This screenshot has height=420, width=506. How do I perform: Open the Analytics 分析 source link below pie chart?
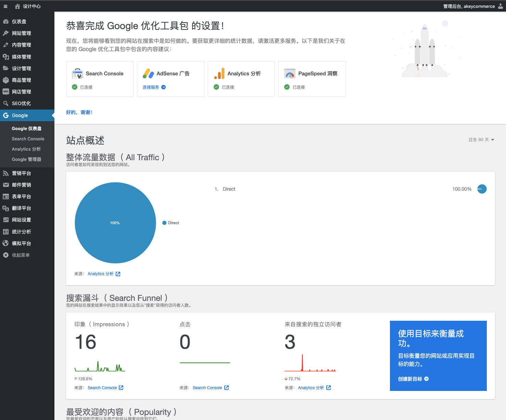pyautogui.click(x=101, y=274)
